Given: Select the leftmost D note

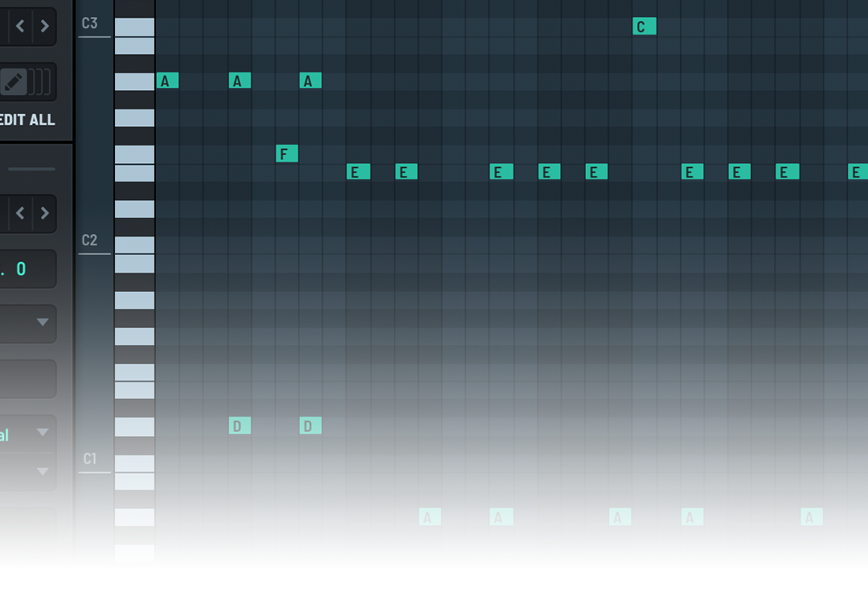Looking at the screenshot, I should click(x=240, y=425).
